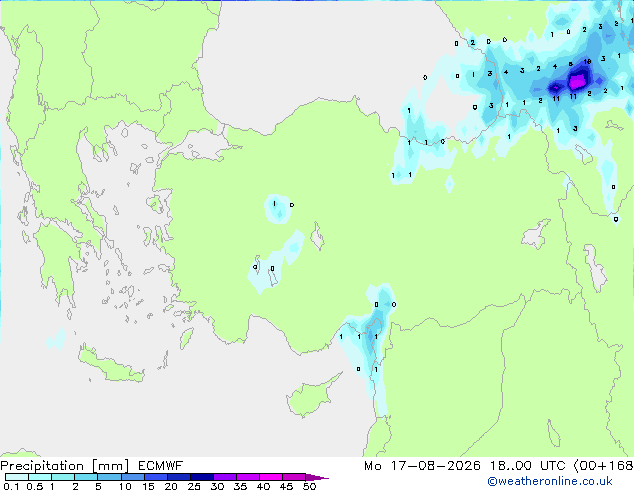Click the 0.1–0.5 mm legend color box
Viewport: 634px width, 490px height.
click(17, 477)
